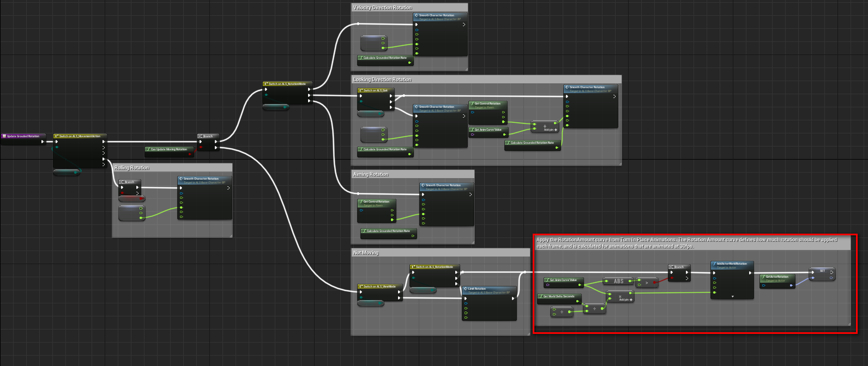Select the AddActorWorldRotation node header
The image size is (868, 366).
732,264
